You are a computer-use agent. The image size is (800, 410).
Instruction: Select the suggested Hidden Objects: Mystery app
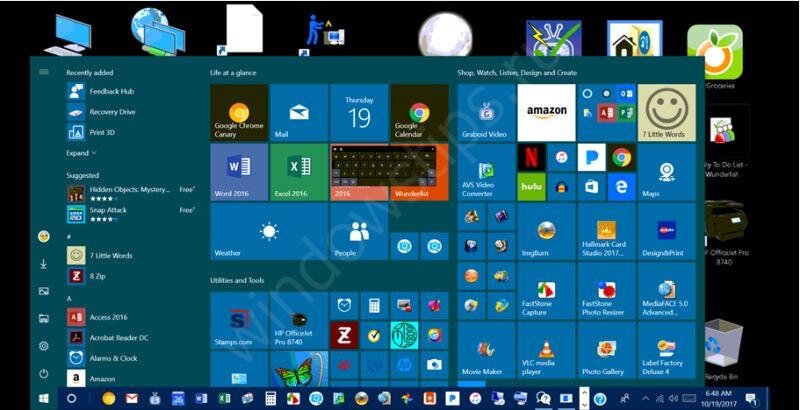pos(131,193)
